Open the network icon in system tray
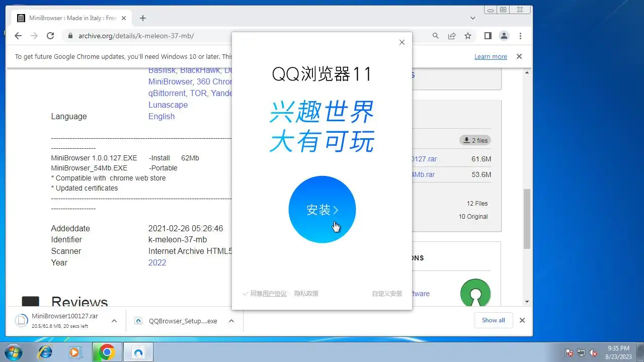Viewport: 644px width, 362px height. coord(581,352)
